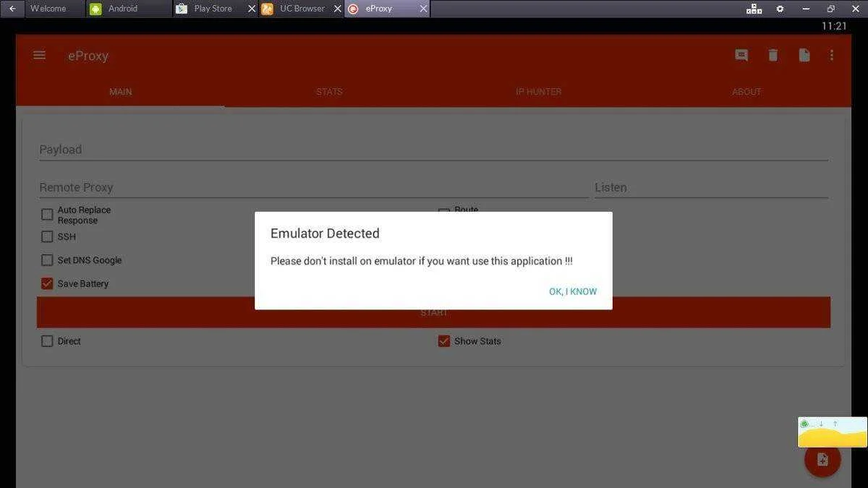Open the three-dot overflow menu
Image resolution: width=868 pixels, height=488 pixels.
pyautogui.click(x=832, y=55)
